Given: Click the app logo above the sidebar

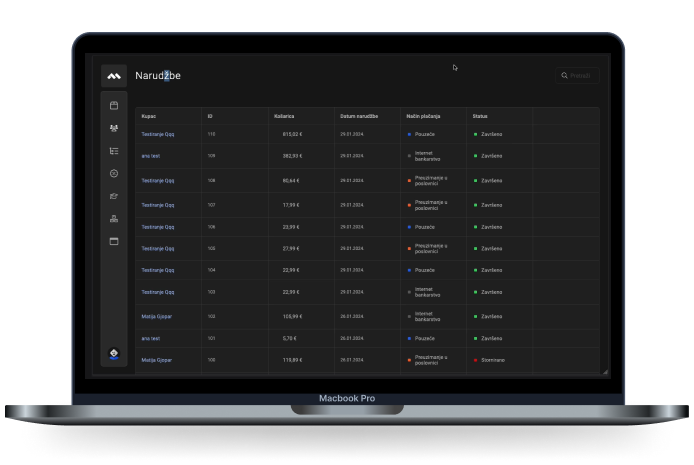Looking at the screenshot, I should coord(114,76).
